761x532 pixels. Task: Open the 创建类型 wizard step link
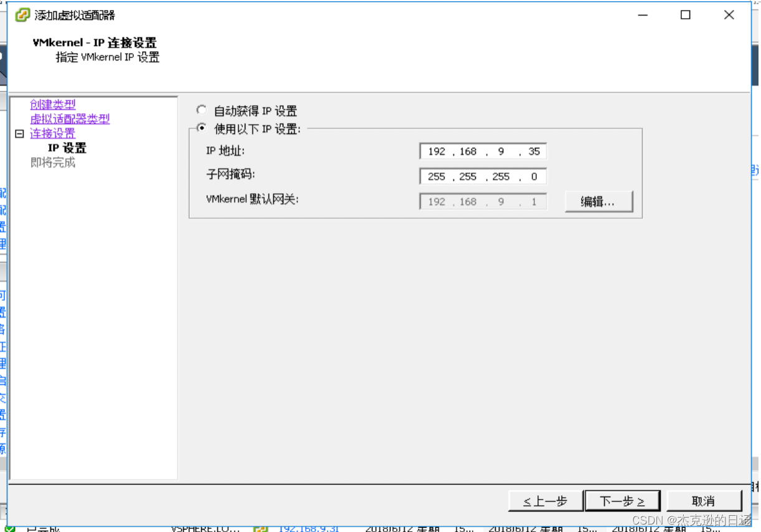pos(53,105)
